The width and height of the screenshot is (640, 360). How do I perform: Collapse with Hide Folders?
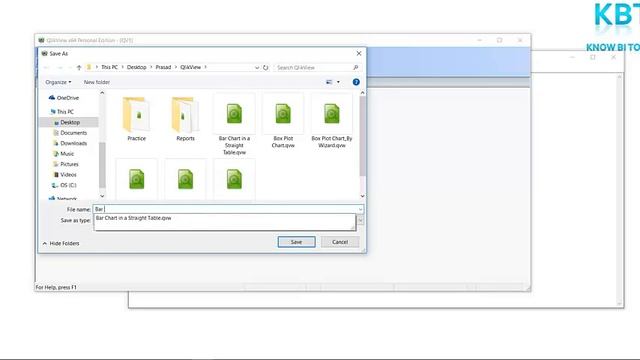click(x=61, y=243)
